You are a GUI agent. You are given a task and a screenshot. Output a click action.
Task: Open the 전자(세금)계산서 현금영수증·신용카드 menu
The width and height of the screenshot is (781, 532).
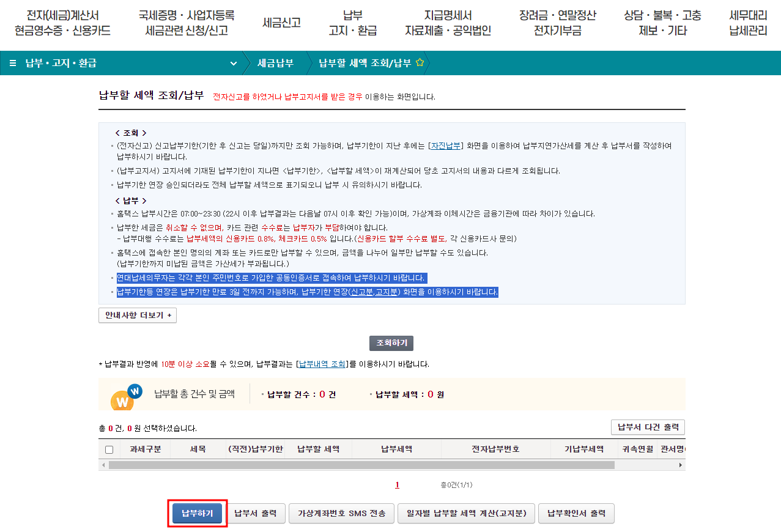click(x=62, y=23)
